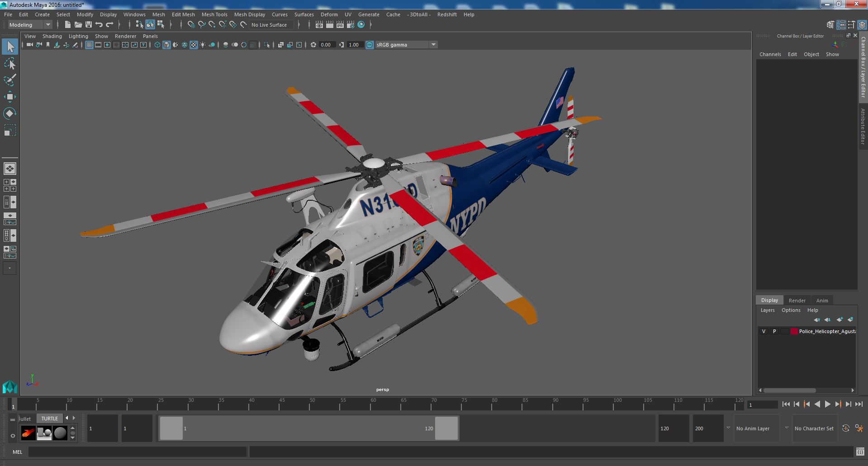The height and width of the screenshot is (466, 868).
Task: Open the Script Editor
Action: point(860,452)
